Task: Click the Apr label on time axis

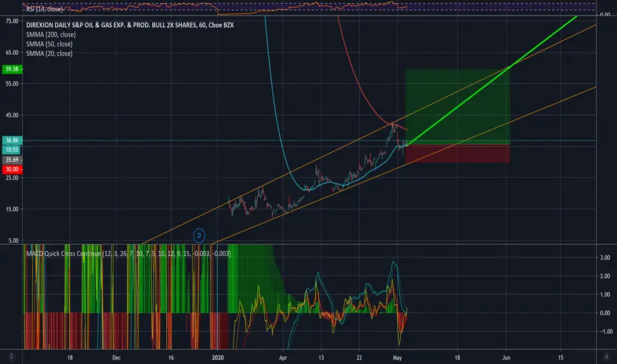Action: coord(283,357)
